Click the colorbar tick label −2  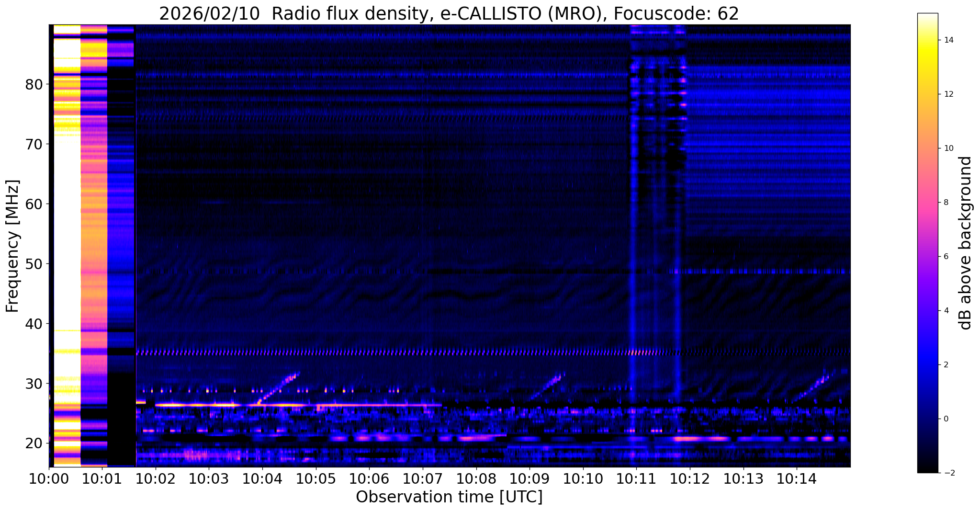tap(948, 473)
